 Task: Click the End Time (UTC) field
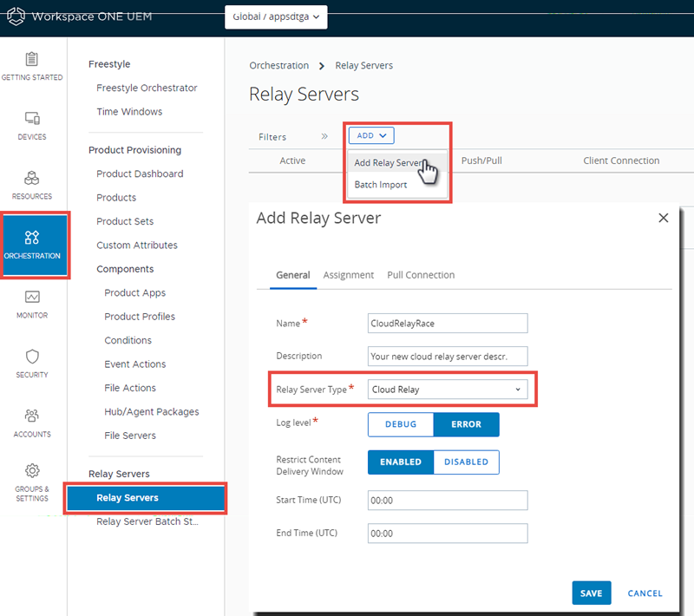[448, 534]
